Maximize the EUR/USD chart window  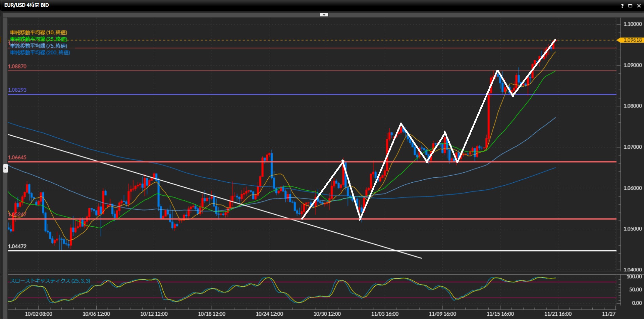click(630, 6)
